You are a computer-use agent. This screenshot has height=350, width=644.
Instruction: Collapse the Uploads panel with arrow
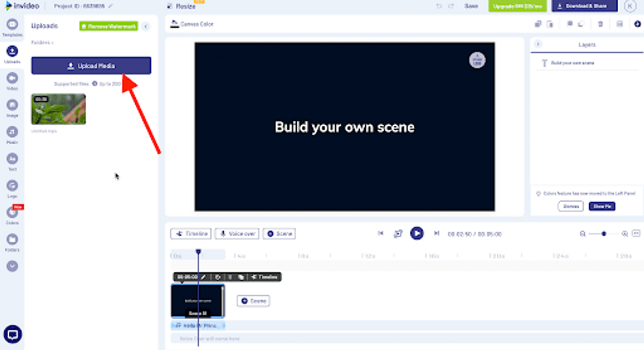click(x=146, y=26)
